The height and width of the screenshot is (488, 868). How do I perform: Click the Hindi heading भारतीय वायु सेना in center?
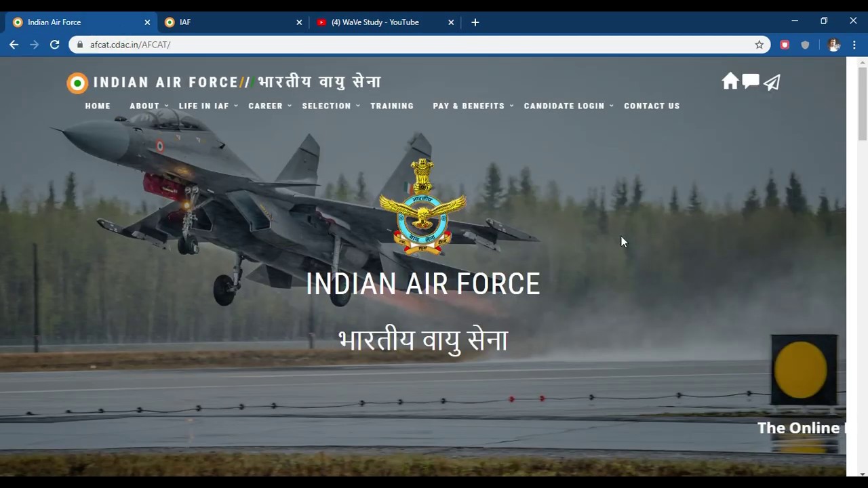(423, 340)
